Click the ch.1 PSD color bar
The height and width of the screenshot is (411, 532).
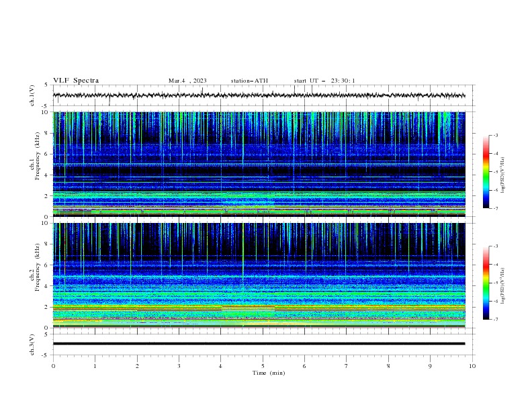[x=486, y=172]
